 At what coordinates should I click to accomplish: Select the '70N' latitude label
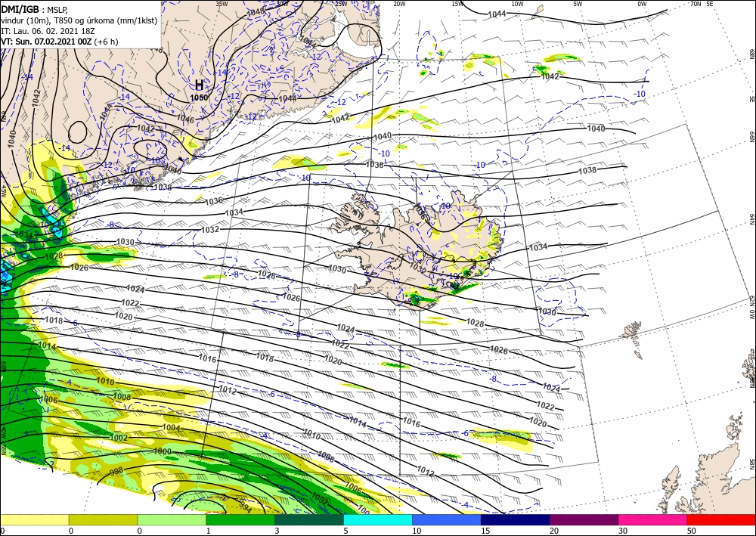click(x=696, y=4)
